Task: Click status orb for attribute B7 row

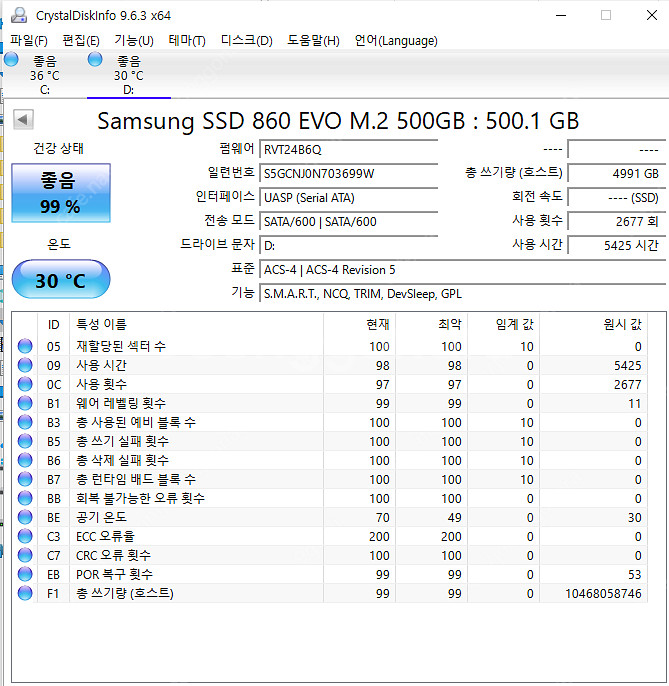Action: (x=25, y=479)
